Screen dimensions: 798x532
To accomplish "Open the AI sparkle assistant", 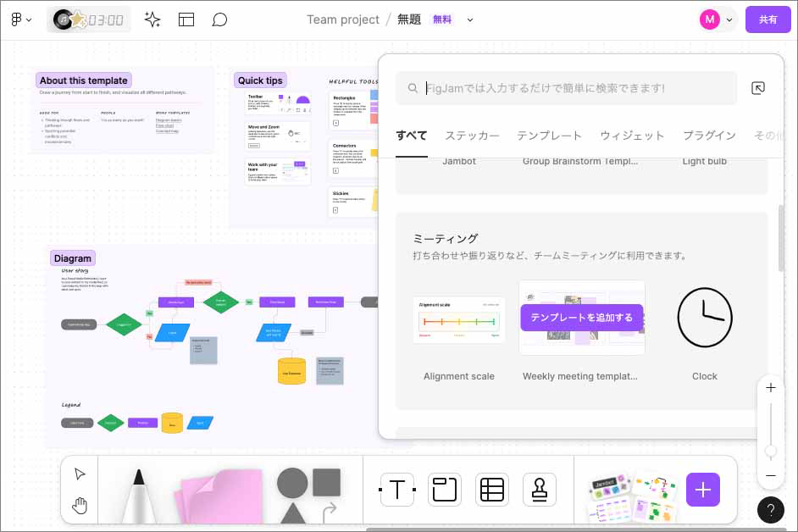I will tap(152, 19).
